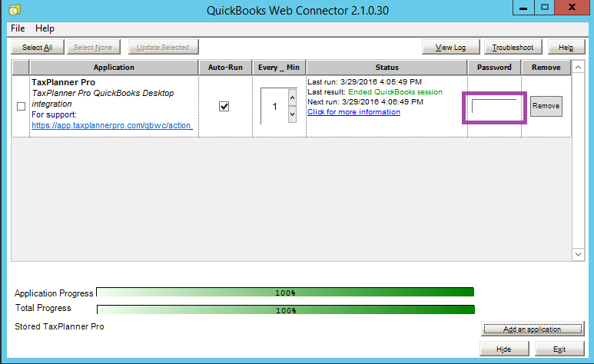Image resolution: width=594 pixels, height=364 pixels.
Task: Click the Add an application button
Action: coord(533,329)
